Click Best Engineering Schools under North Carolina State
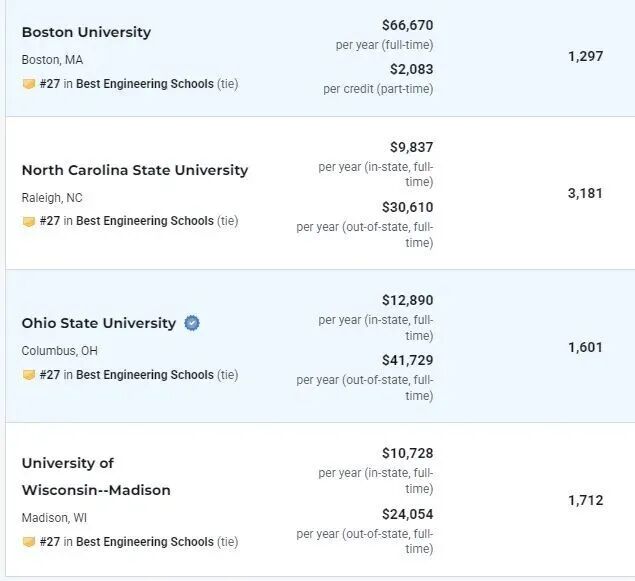Viewport: 635px width, 581px height. 145,221
